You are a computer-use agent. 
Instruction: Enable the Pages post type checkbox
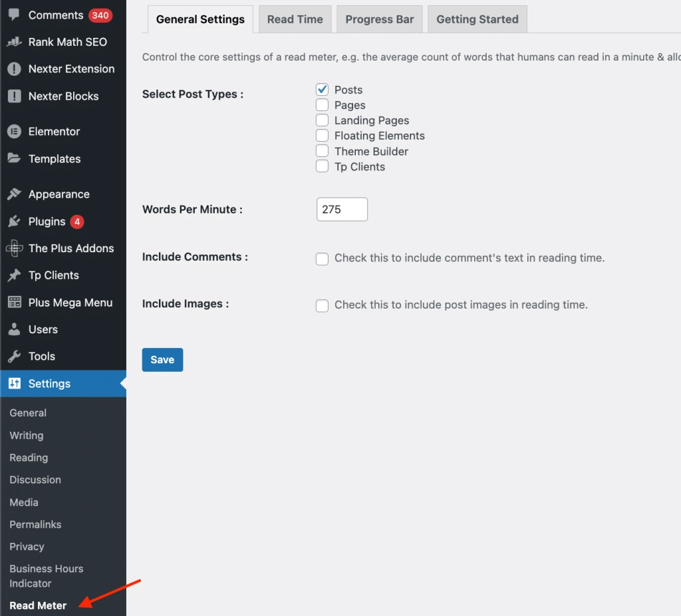pos(323,105)
